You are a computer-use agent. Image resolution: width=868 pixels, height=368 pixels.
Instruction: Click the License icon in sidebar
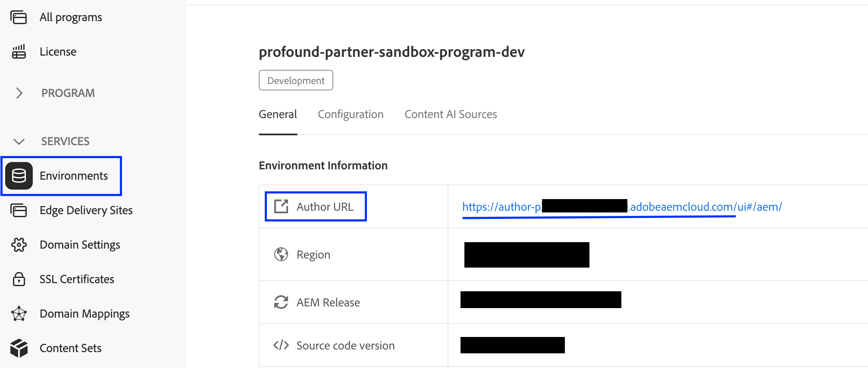pyautogui.click(x=19, y=52)
